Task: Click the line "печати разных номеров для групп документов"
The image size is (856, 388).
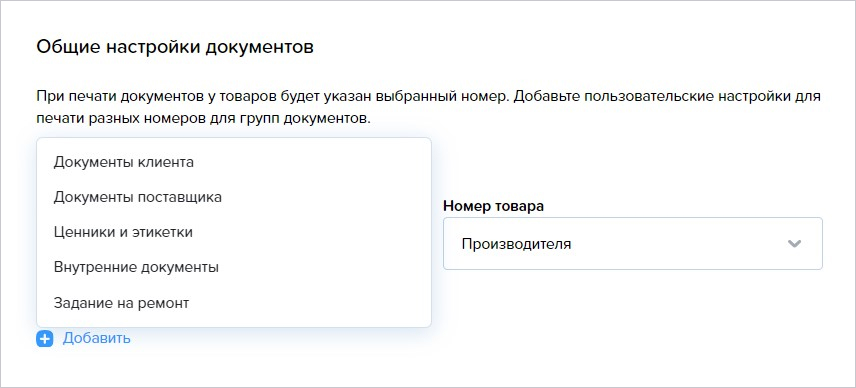Action: (204, 118)
